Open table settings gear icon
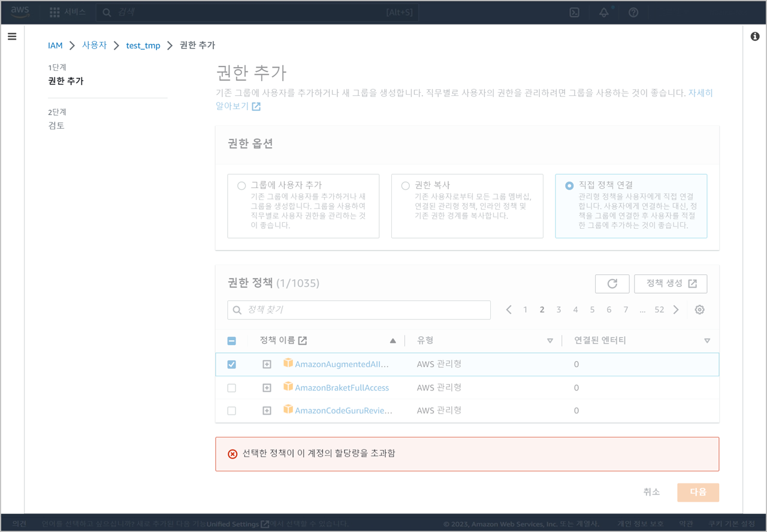This screenshot has height=532, width=767. point(699,310)
